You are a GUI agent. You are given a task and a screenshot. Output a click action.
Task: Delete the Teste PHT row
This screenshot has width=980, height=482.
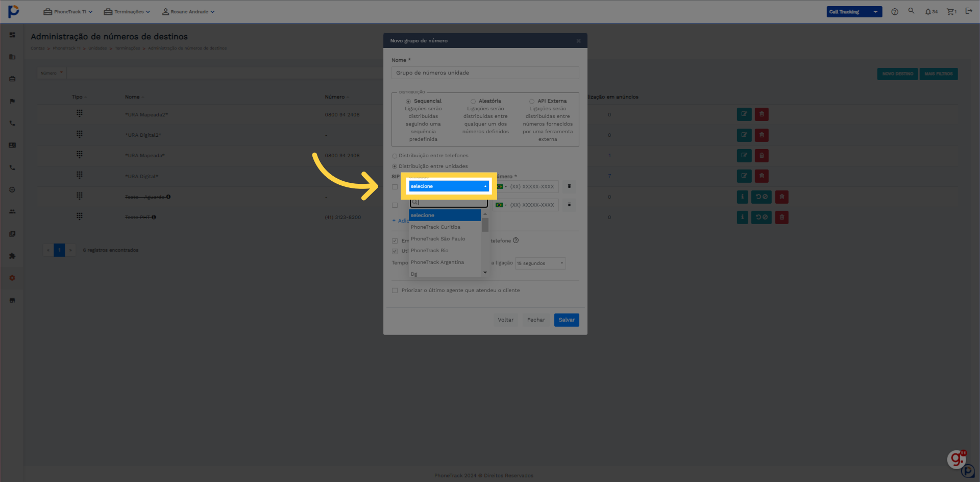[782, 218]
